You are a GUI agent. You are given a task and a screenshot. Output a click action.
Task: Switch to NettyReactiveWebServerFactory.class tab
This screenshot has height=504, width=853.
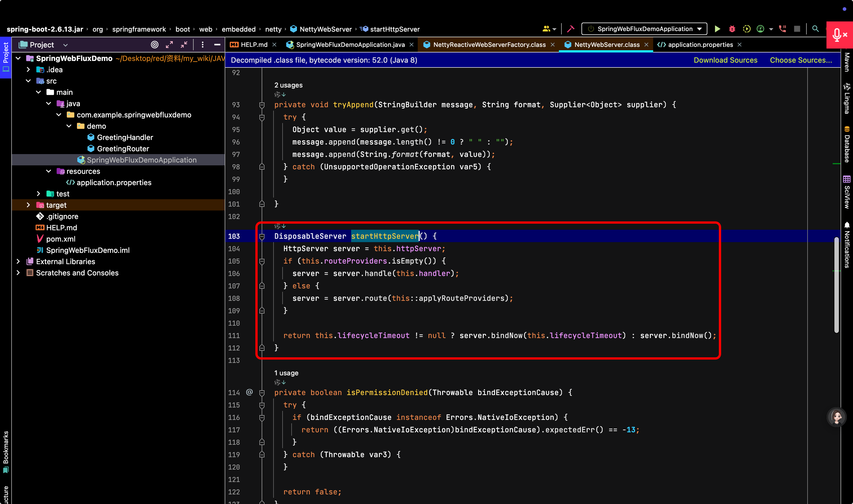pyautogui.click(x=489, y=45)
